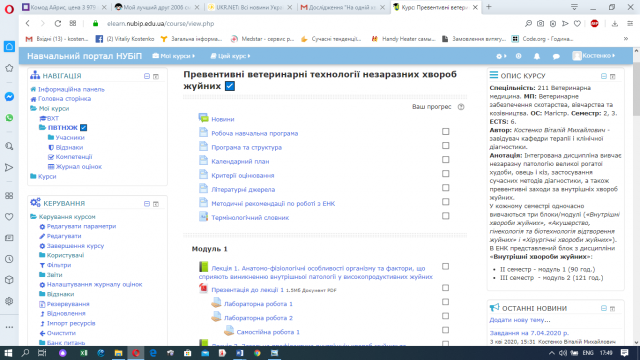Image resolution: width=640 pixels, height=360 pixels.
Task: Open Windows action center notifications
Action: coord(624,353)
